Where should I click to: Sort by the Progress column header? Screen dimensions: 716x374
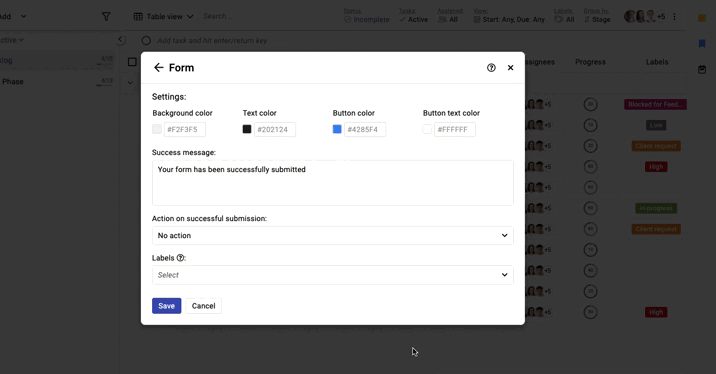590,62
